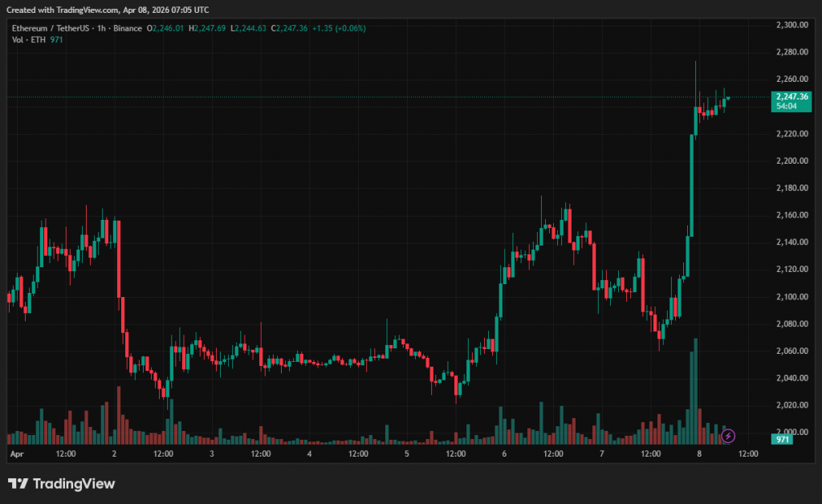Click the day '8' time axis marker
Viewport: 822px width, 504px height.
pyautogui.click(x=700, y=454)
